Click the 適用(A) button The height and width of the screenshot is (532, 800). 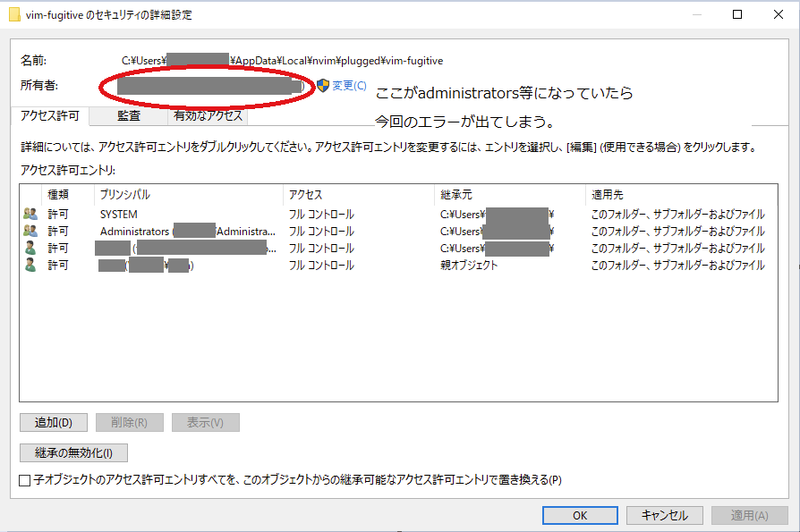(x=750, y=515)
